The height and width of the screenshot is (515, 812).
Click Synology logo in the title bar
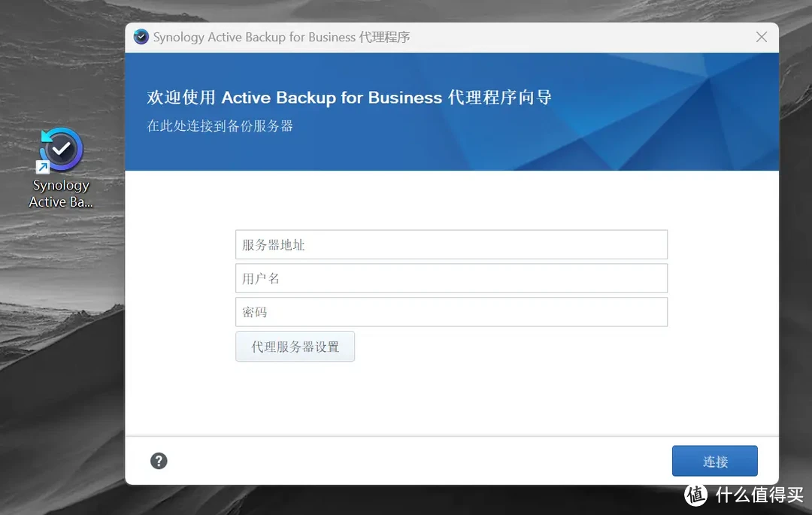(141, 37)
